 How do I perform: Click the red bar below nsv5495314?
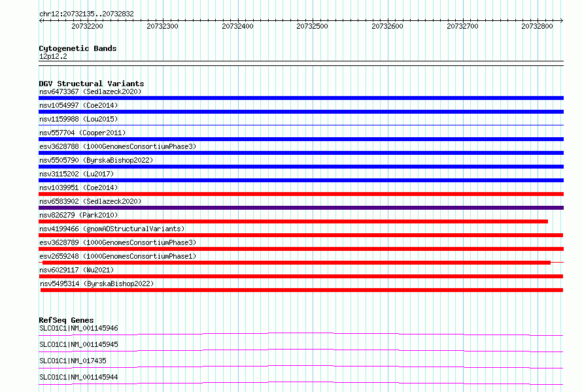[x=301, y=290]
